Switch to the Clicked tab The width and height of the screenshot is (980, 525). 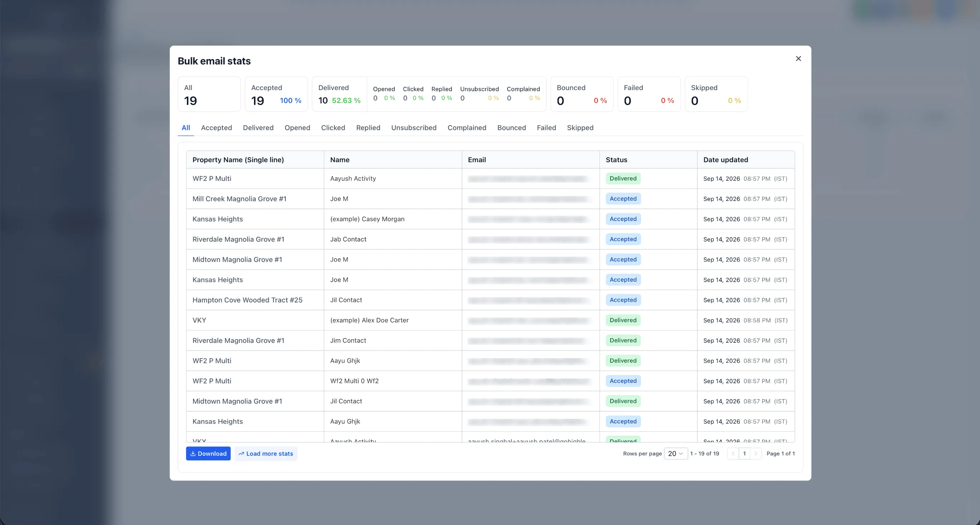pyautogui.click(x=333, y=127)
